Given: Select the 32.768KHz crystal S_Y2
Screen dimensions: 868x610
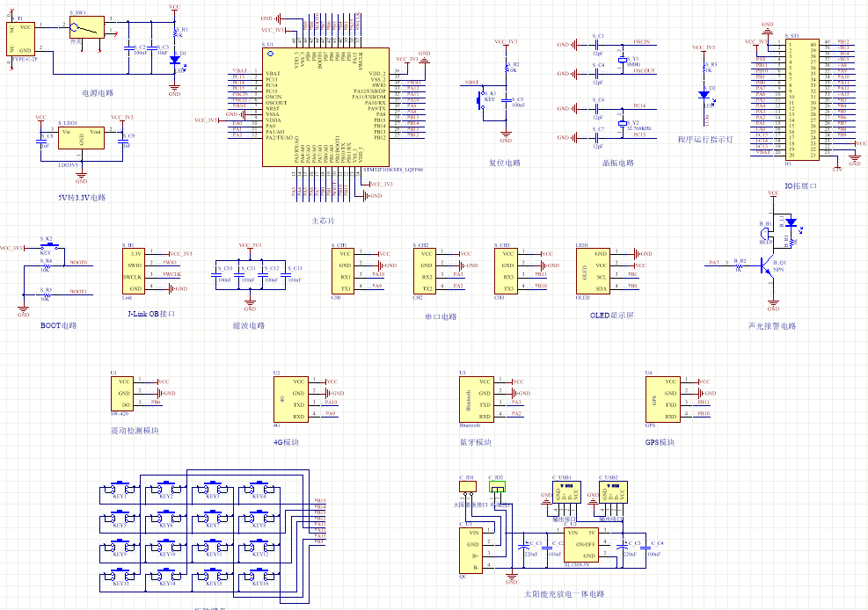Looking at the screenshot, I should coord(623,124).
